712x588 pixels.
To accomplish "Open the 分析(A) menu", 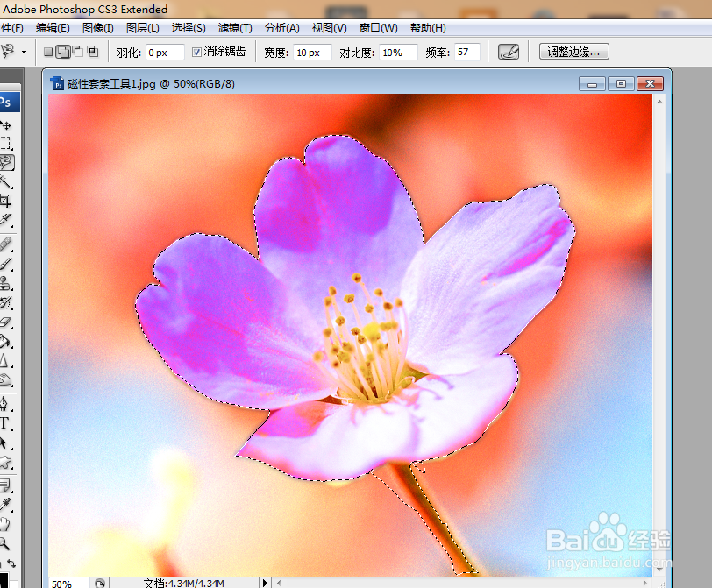I will coord(282,28).
